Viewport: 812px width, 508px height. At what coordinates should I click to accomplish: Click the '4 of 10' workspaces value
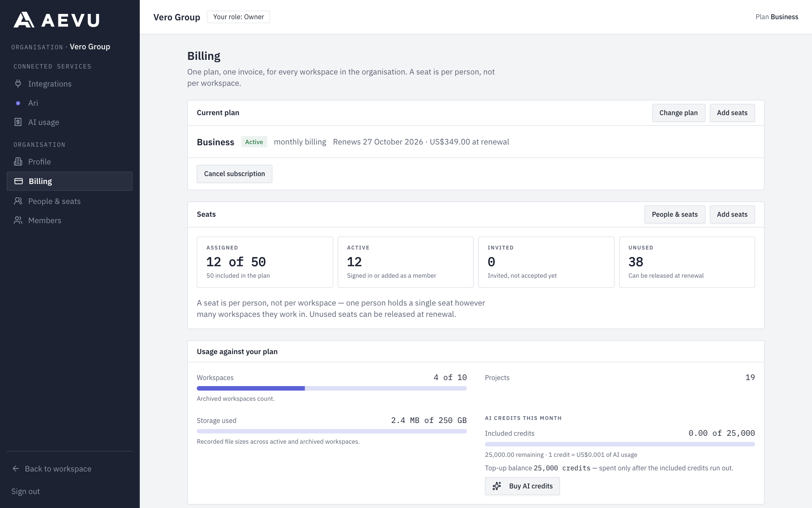coord(450,377)
